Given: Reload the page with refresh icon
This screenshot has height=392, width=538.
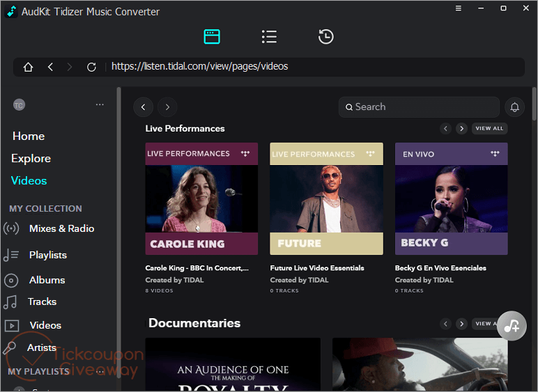Looking at the screenshot, I should [91, 67].
